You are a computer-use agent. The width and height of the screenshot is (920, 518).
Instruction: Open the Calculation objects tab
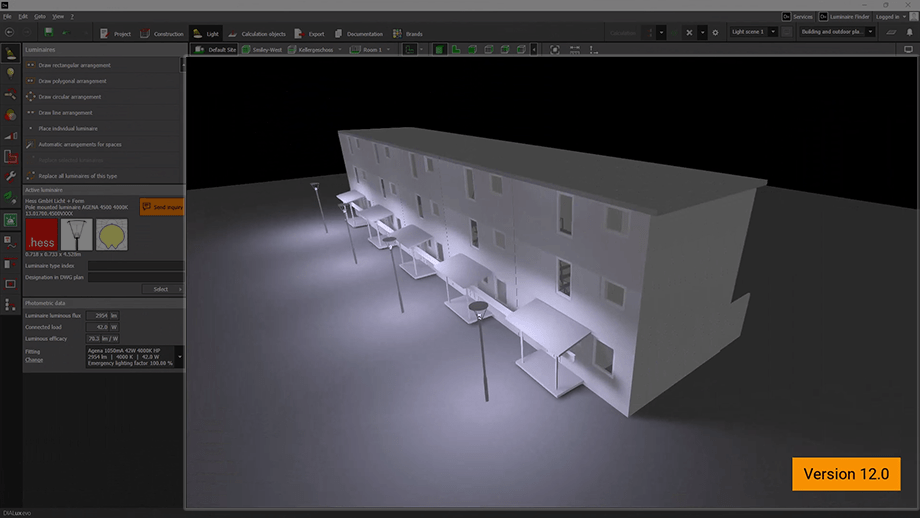[x=254, y=34]
